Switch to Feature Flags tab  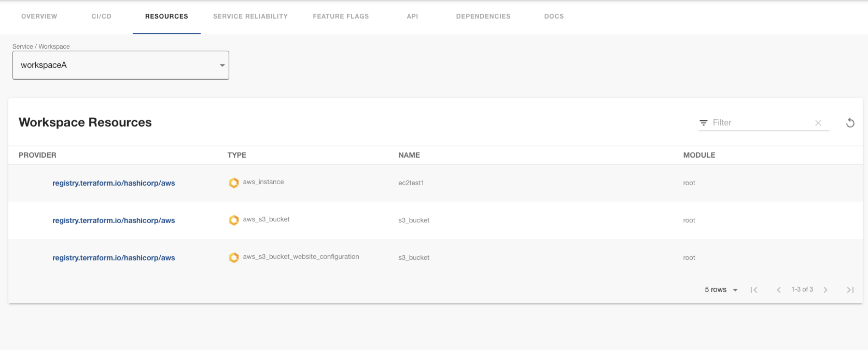(341, 16)
